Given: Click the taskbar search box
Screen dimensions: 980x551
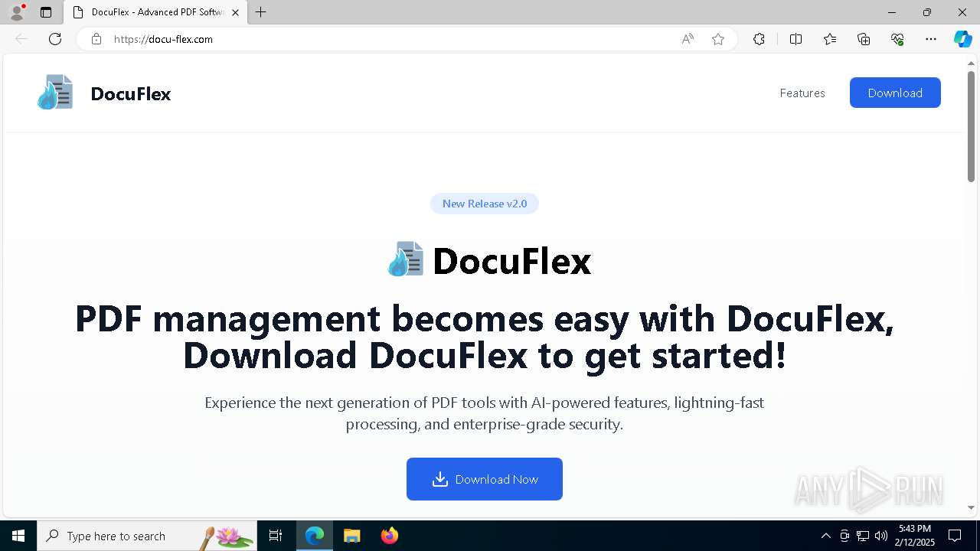Looking at the screenshot, I should coord(147,536).
